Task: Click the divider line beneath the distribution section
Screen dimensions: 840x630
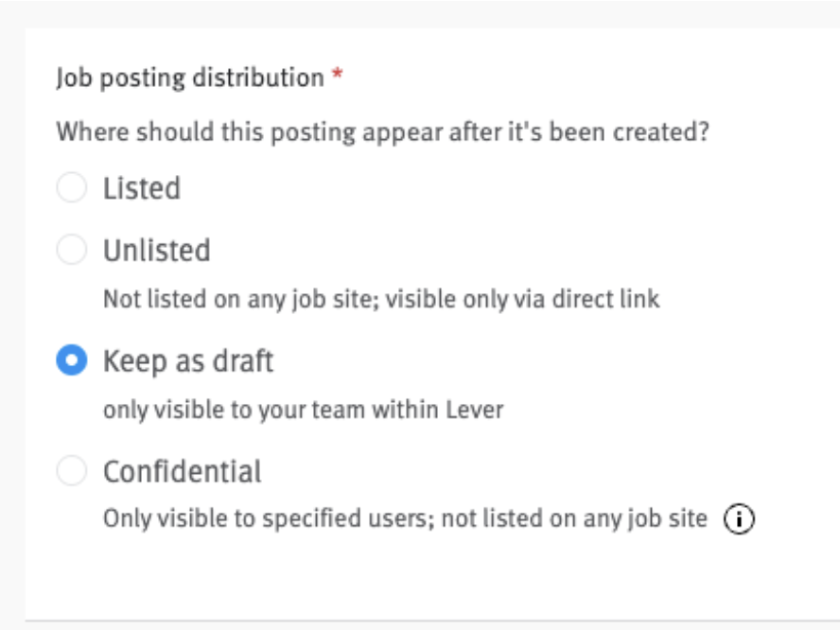Action: [432, 621]
